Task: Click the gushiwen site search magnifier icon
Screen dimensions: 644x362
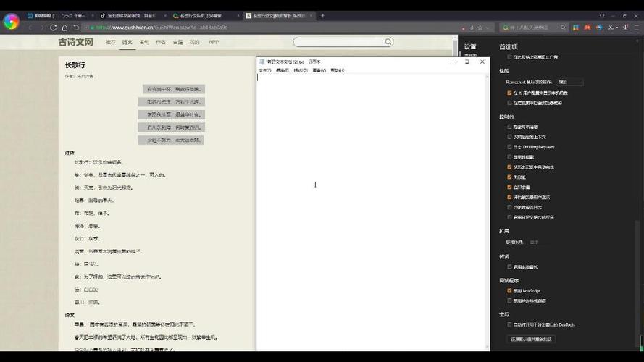Action: tap(388, 42)
